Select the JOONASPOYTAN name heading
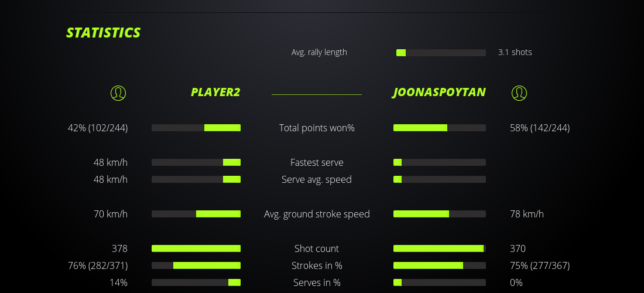The width and height of the screenshot is (644, 293). point(439,92)
